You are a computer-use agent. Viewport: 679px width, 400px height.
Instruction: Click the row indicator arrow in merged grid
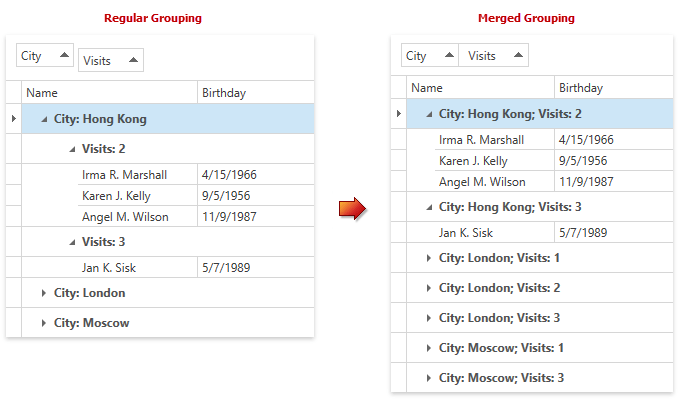point(399,113)
